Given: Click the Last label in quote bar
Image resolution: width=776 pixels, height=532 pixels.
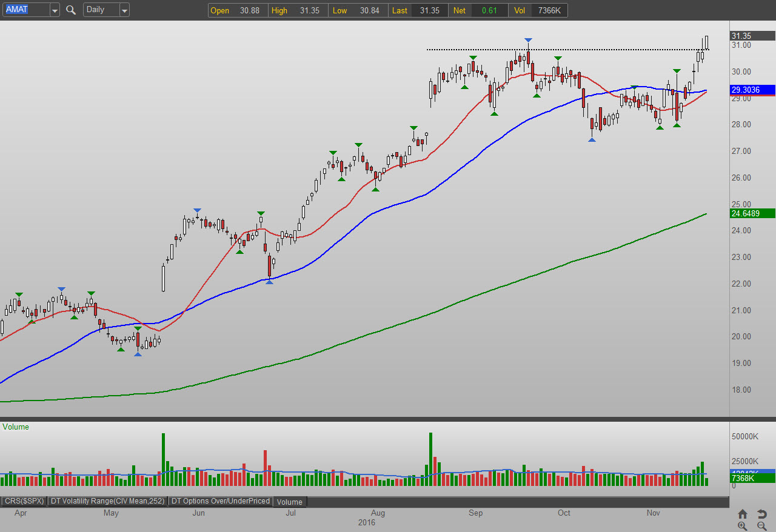Looking at the screenshot, I should pos(400,10).
